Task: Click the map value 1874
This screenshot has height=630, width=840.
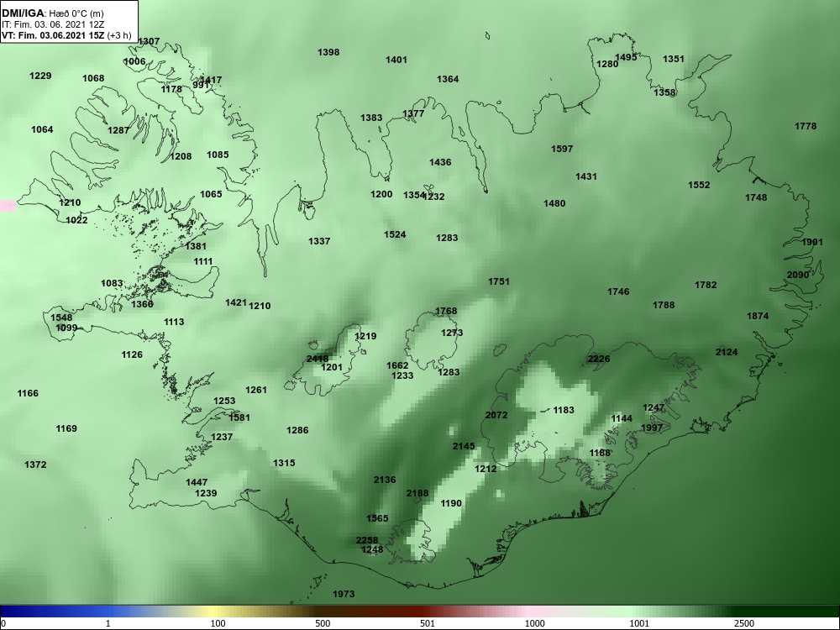Action: click(x=758, y=316)
